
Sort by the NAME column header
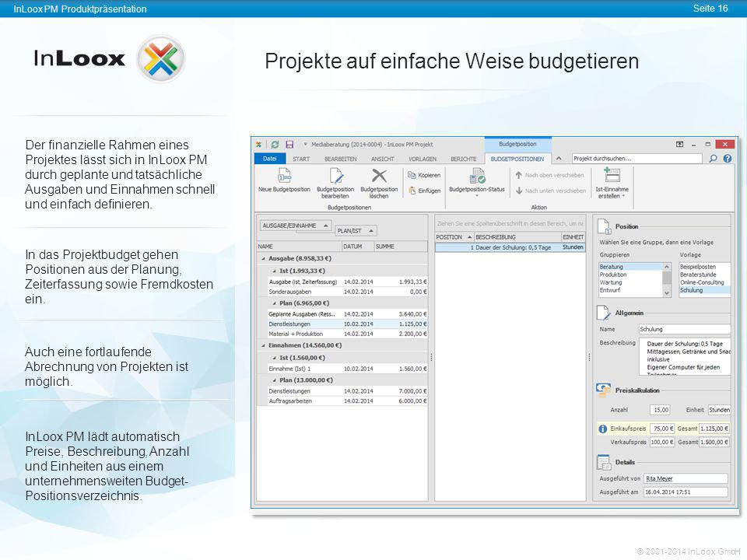[299, 247]
